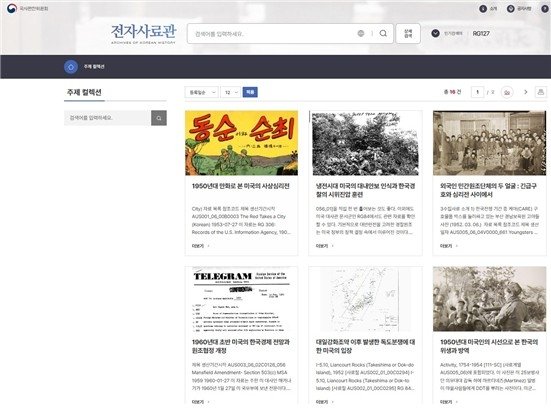Click the help question-mark icon in the top right
The height and width of the screenshot is (409, 551).
tap(545, 9)
